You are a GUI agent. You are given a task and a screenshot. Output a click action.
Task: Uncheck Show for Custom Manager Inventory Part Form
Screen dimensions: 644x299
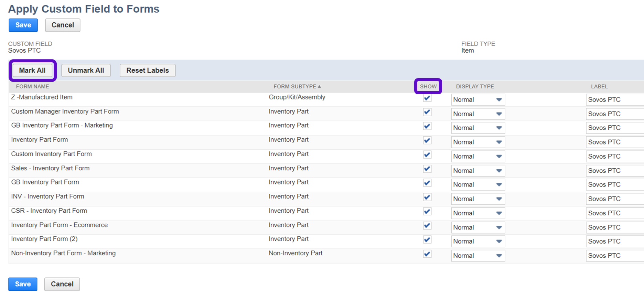coord(427,112)
